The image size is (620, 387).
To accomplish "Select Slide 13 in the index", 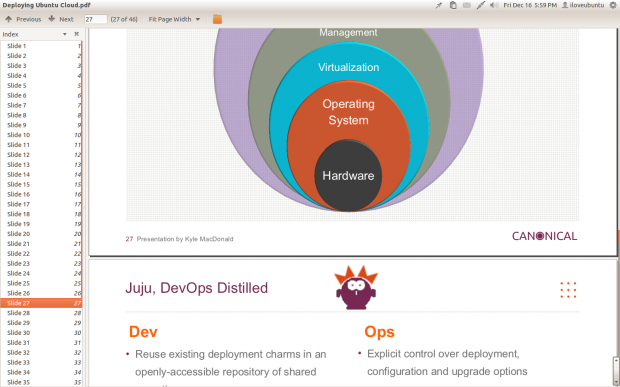I will (x=41, y=164).
